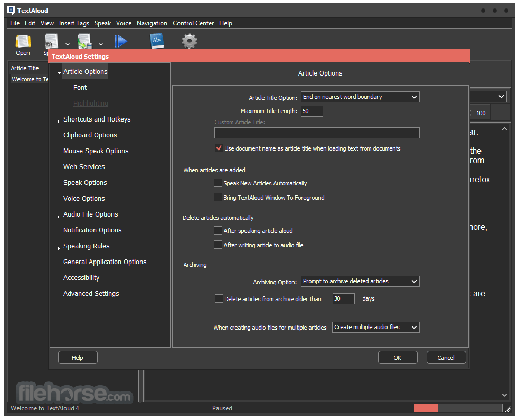The height and width of the screenshot is (420, 519).
Task: Collapse the Article Options tree node
Action: coord(59,73)
